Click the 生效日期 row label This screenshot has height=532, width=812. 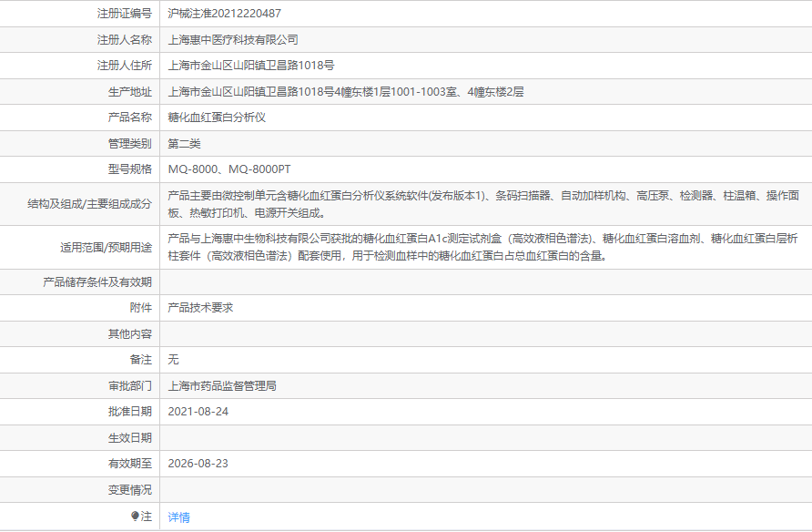click(130, 438)
